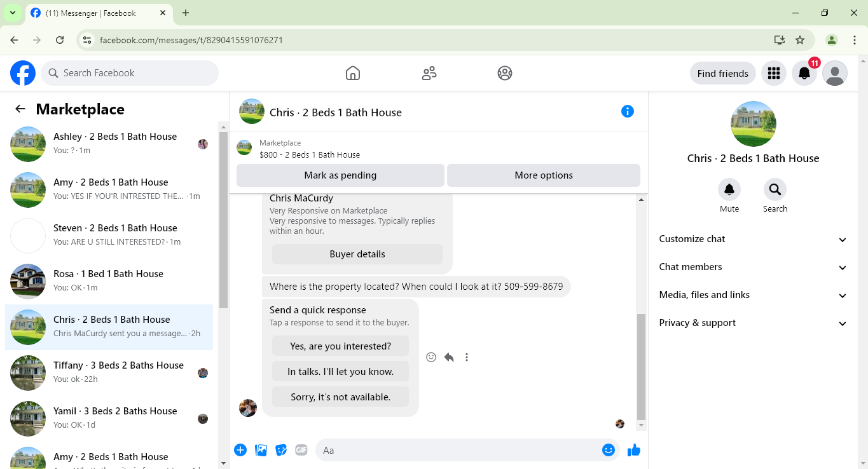Open the $800 listing thumbnail under Marketplace
The width and height of the screenshot is (868, 469).
coord(244,148)
